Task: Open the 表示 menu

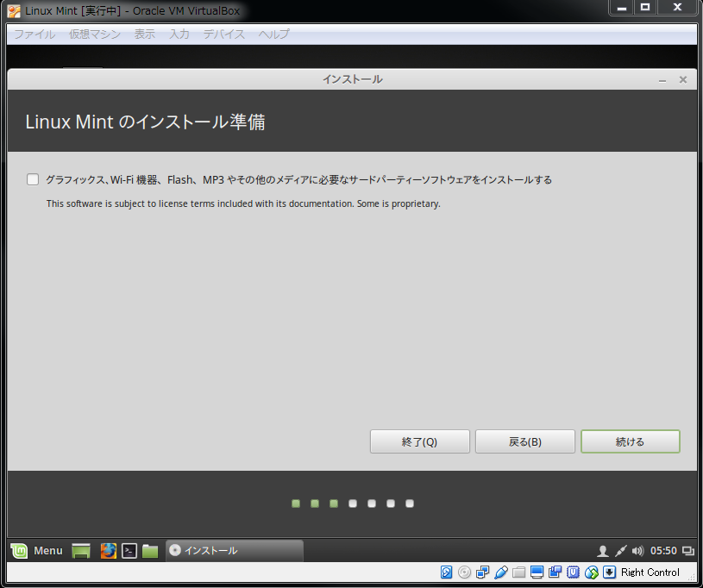Action: 144,34
